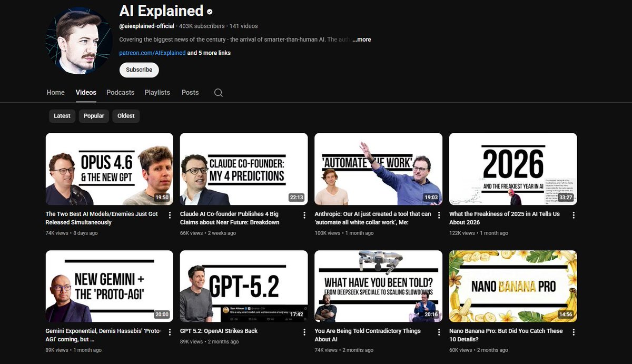632x364 pixels.
Task: Sort videos by Latest
Action: click(62, 116)
